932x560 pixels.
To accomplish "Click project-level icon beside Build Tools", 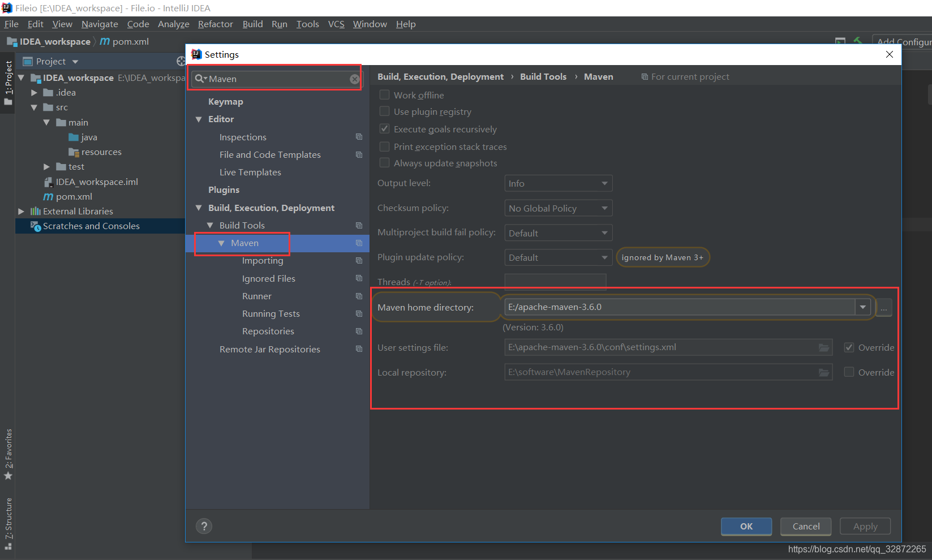I will coord(359,225).
